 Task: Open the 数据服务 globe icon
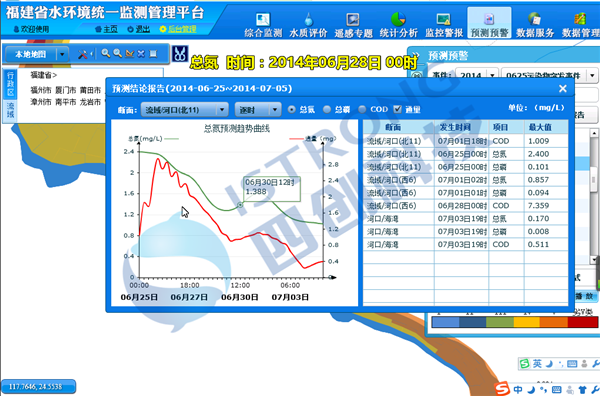[534, 19]
